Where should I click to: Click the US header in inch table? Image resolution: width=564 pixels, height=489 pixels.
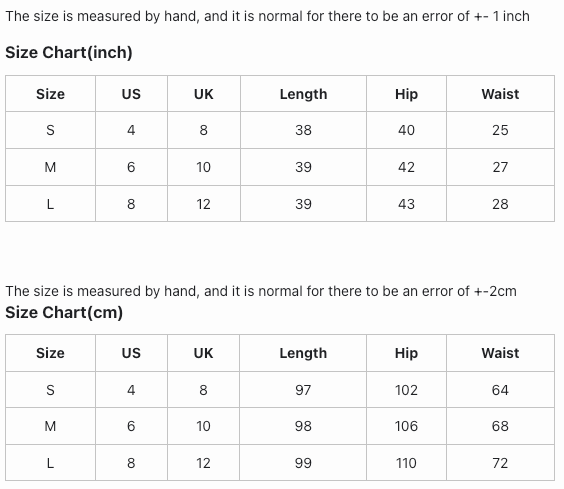[x=131, y=94]
